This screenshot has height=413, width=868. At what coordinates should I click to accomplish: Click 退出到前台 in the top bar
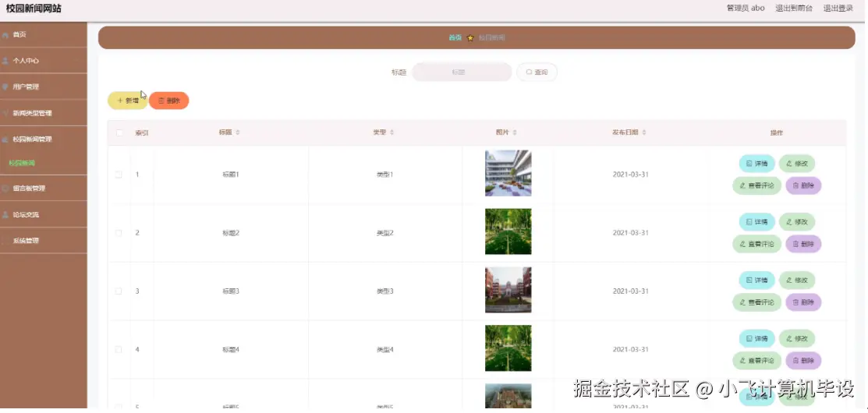[794, 9]
